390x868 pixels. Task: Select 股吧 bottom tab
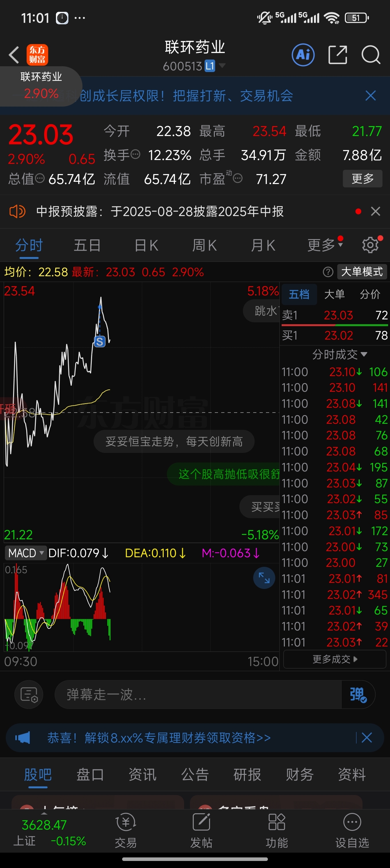38,774
